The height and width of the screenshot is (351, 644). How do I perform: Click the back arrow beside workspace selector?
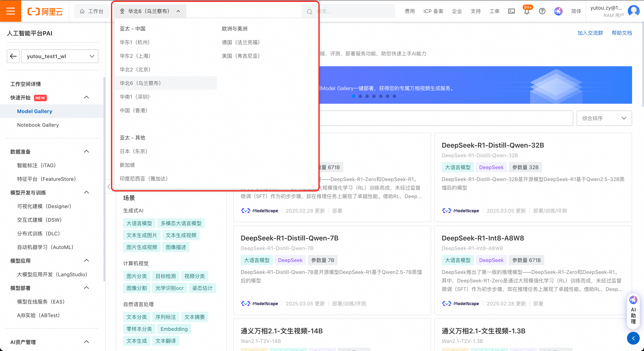13,56
